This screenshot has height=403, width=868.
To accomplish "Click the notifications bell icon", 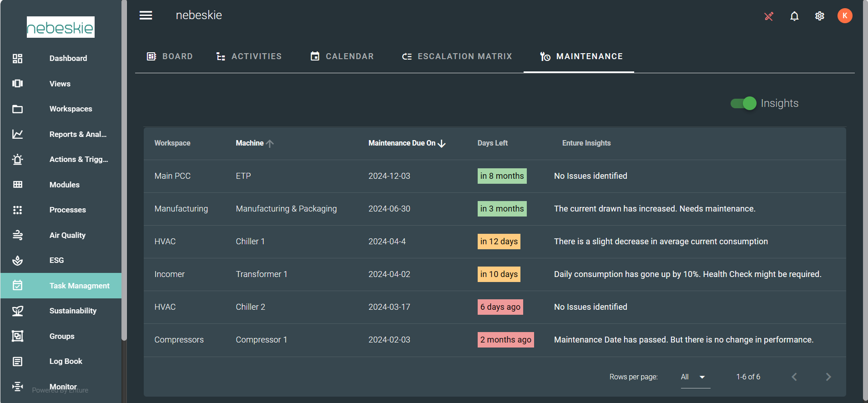I will point(794,16).
